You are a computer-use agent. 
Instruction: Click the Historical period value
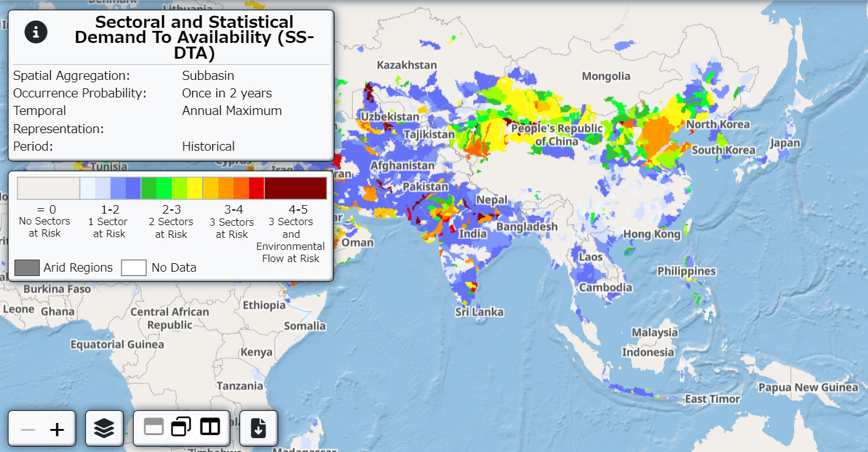[x=208, y=146]
